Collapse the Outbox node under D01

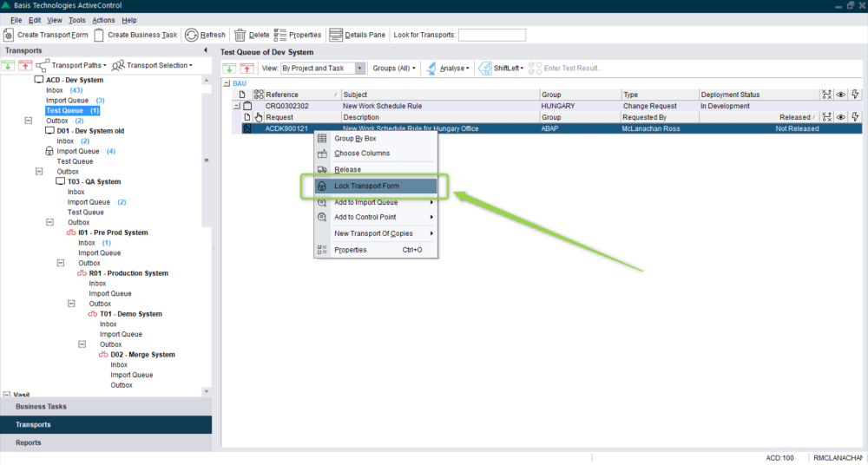(39, 172)
